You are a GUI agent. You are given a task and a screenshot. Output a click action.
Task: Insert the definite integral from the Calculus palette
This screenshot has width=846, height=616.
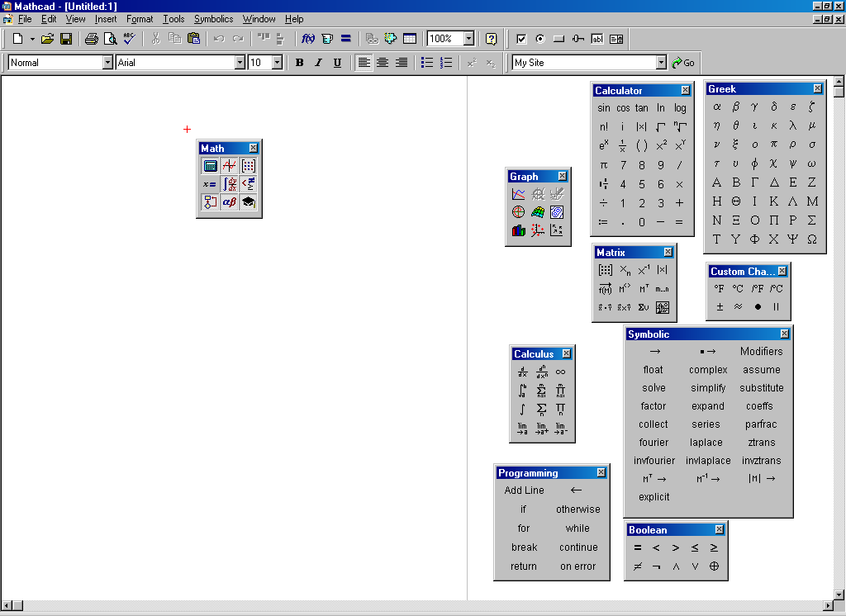click(522, 390)
